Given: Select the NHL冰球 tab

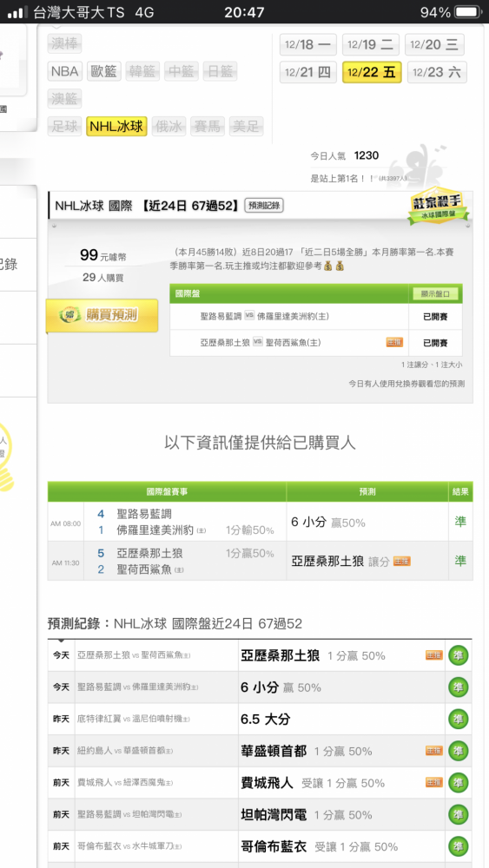Looking at the screenshot, I should [x=117, y=126].
